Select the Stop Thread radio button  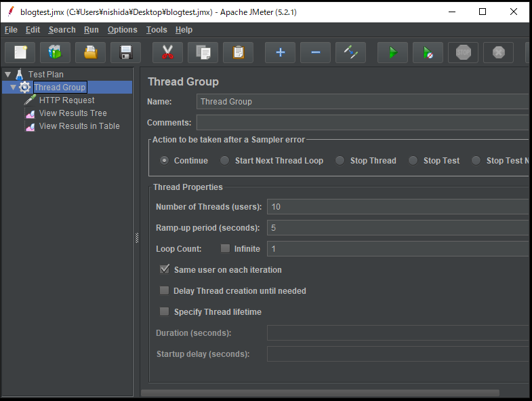click(x=340, y=160)
